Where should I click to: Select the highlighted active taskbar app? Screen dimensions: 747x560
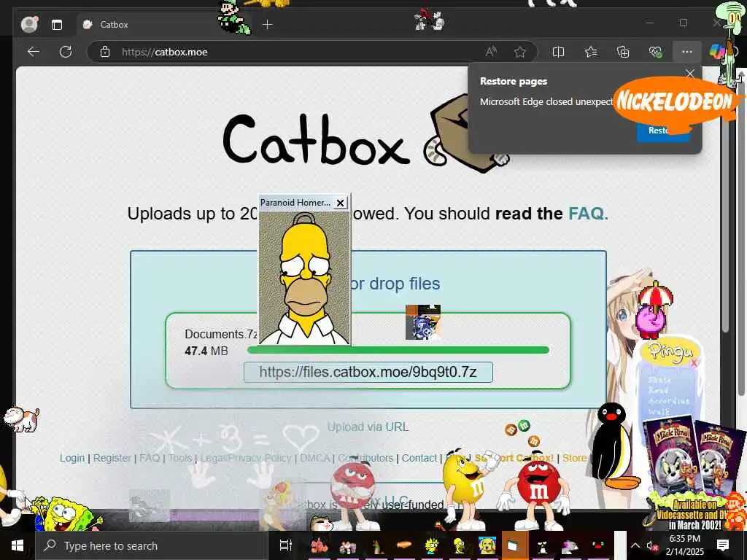tap(514, 545)
